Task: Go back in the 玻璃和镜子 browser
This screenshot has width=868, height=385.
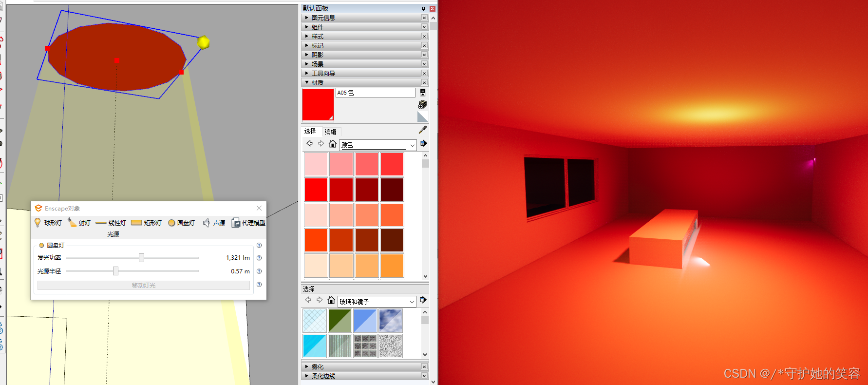Action: (x=308, y=300)
